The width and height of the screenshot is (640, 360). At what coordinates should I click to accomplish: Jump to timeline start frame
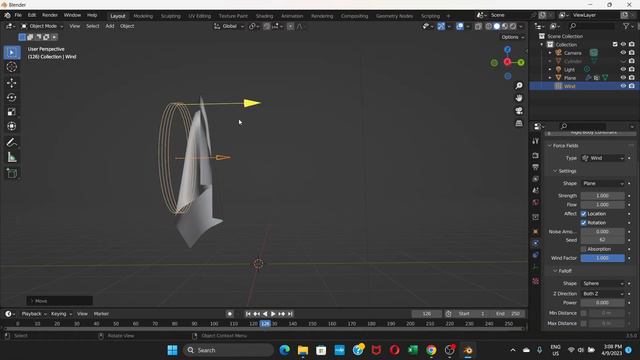248,314
